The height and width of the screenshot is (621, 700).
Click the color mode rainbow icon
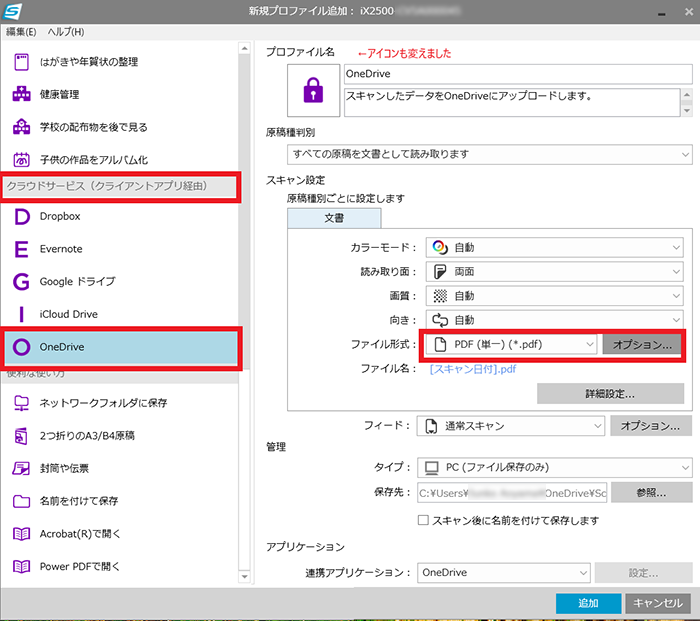click(440, 247)
